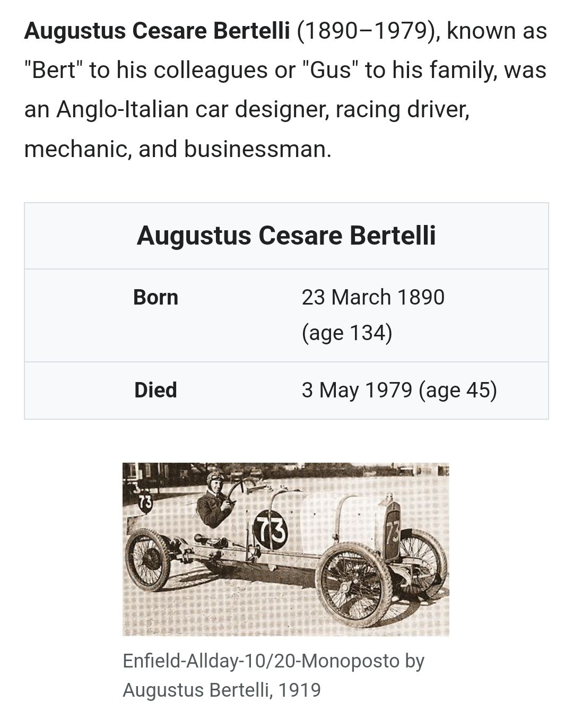The height and width of the screenshot is (728, 573).
Task: Click the number 73 roundel on the car body
Action: tap(271, 531)
